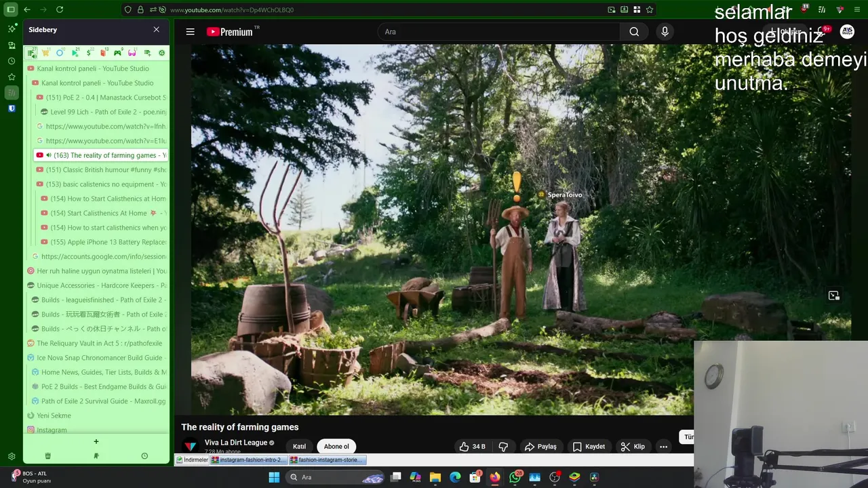This screenshot has width=868, height=488.
Task: Open Bitwarden shield icon in sidebar
Action: 12,108
